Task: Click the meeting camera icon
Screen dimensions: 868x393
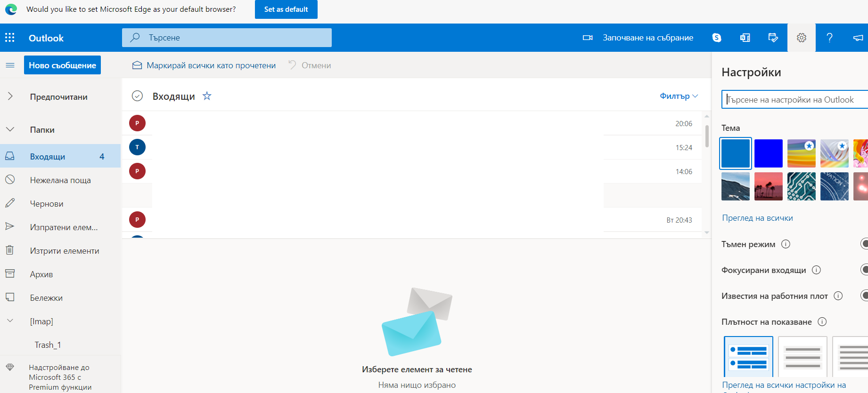Action: 588,38
